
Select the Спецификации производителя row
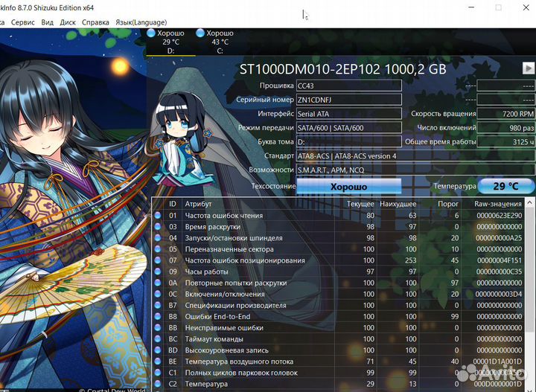[x=339, y=305]
